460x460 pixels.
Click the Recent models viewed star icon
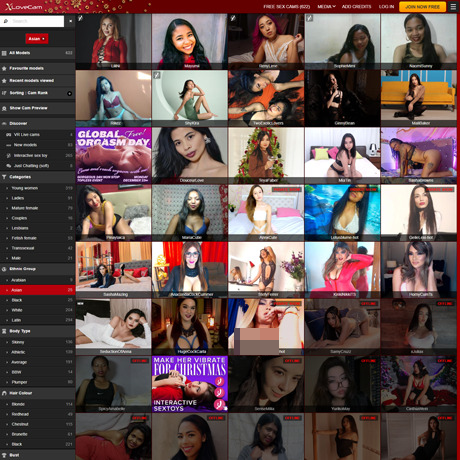pyautogui.click(x=4, y=81)
